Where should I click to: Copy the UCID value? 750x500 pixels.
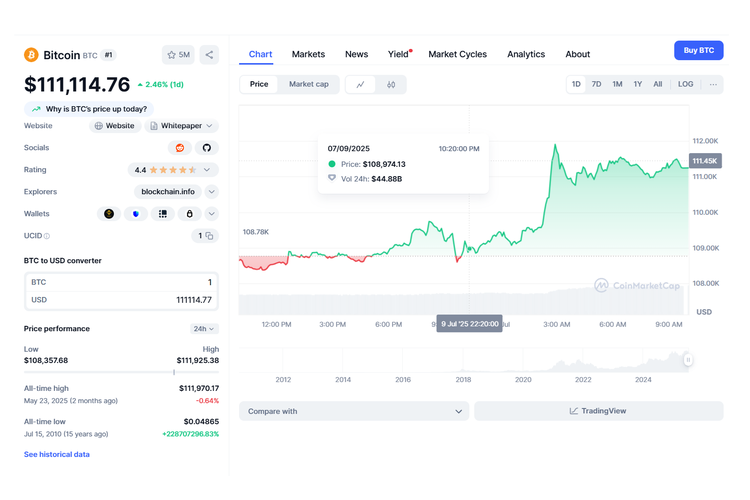209,236
